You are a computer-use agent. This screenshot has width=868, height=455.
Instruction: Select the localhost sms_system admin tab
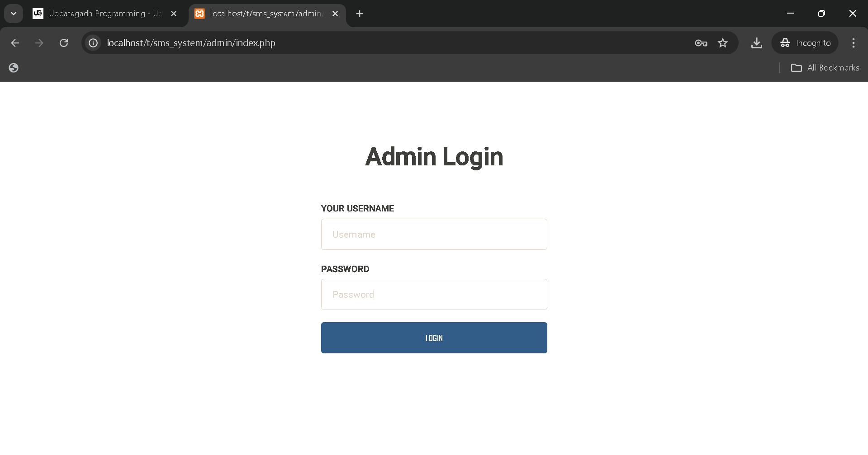(x=265, y=14)
